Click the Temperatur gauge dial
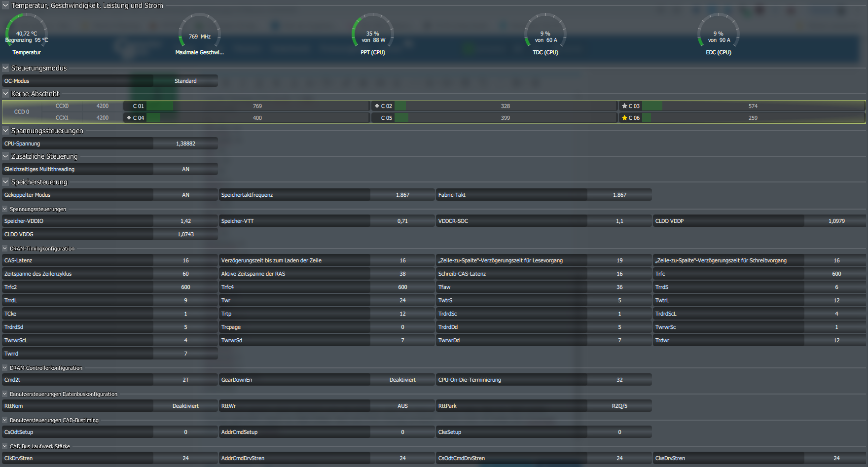 27,30
